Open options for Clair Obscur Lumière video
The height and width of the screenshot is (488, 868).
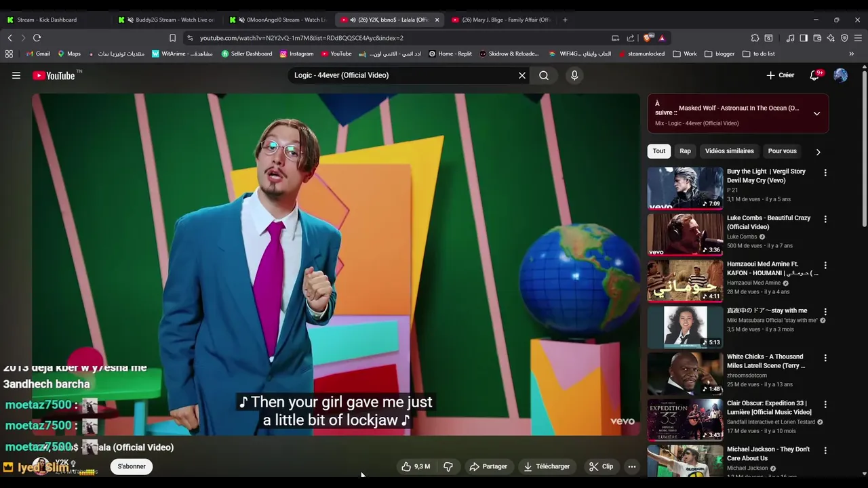(825, 405)
